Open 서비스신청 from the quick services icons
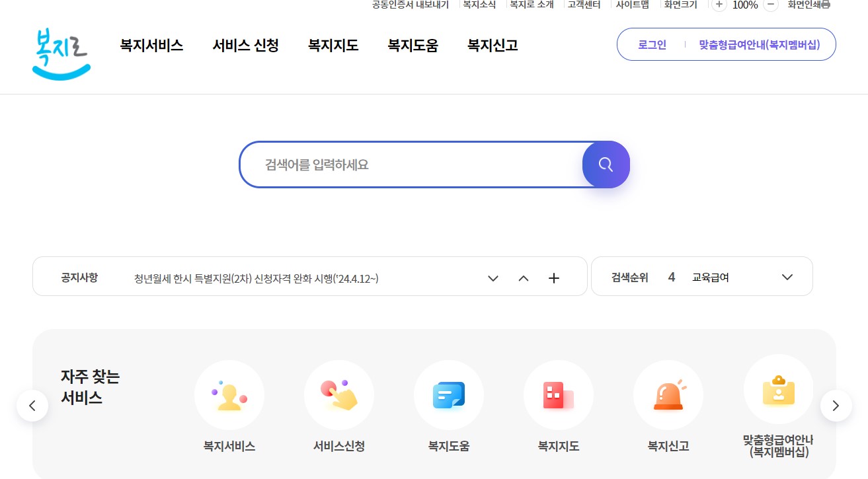 pos(338,394)
